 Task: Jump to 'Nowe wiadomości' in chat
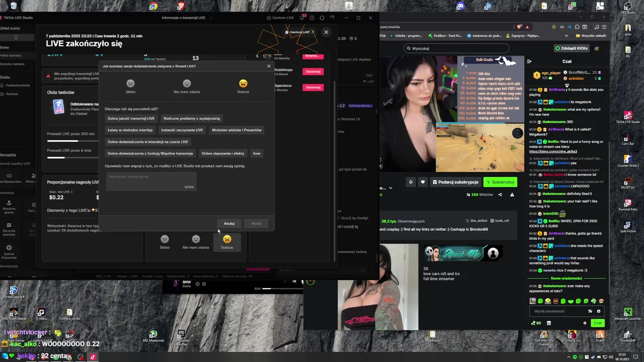pos(566,278)
